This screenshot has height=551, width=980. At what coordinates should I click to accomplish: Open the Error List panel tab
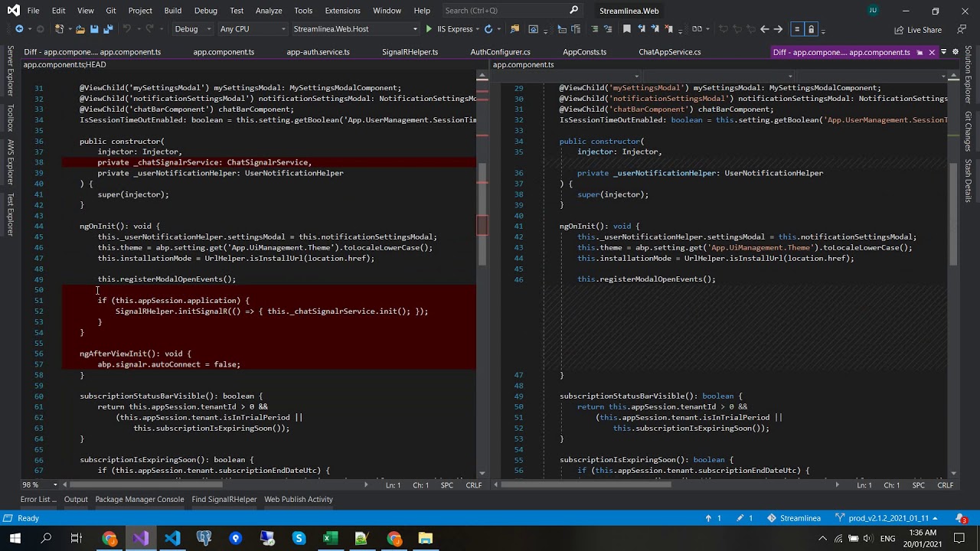pyautogui.click(x=38, y=499)
